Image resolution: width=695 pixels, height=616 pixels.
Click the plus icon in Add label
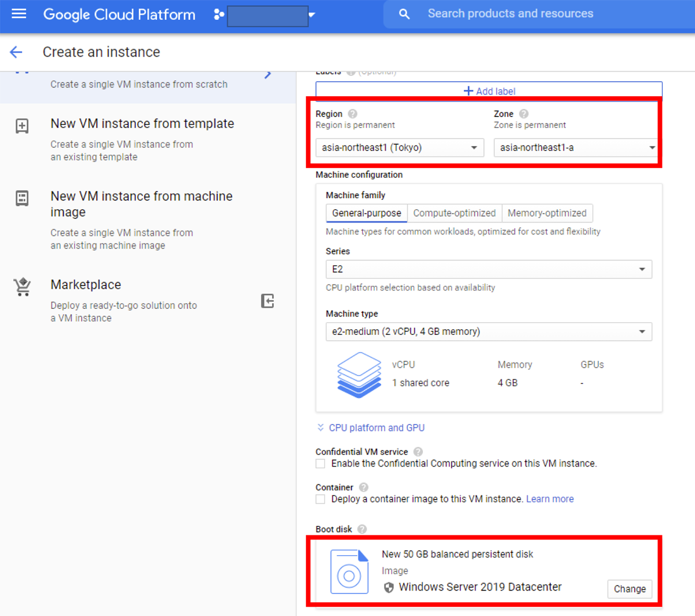(x=469, y=91)
